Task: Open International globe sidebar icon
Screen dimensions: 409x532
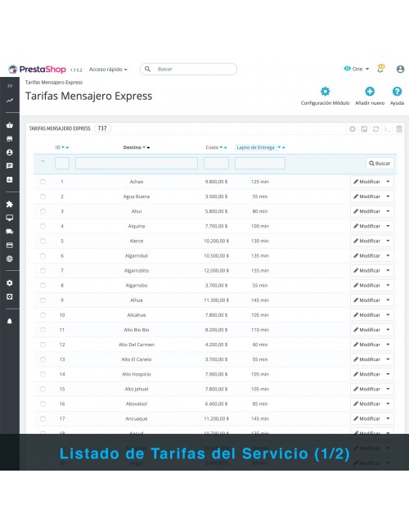Action: click(x=10, y=259)
